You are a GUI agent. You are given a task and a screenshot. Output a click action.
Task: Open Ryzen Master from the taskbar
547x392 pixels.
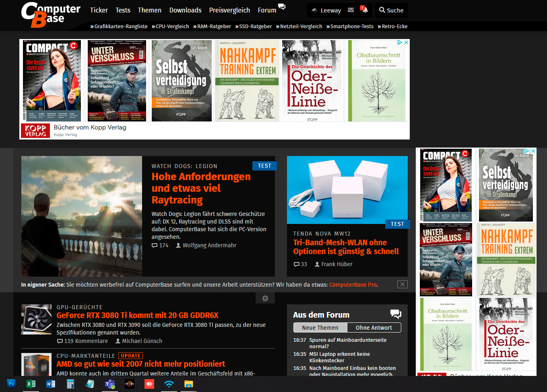point(129,384)
